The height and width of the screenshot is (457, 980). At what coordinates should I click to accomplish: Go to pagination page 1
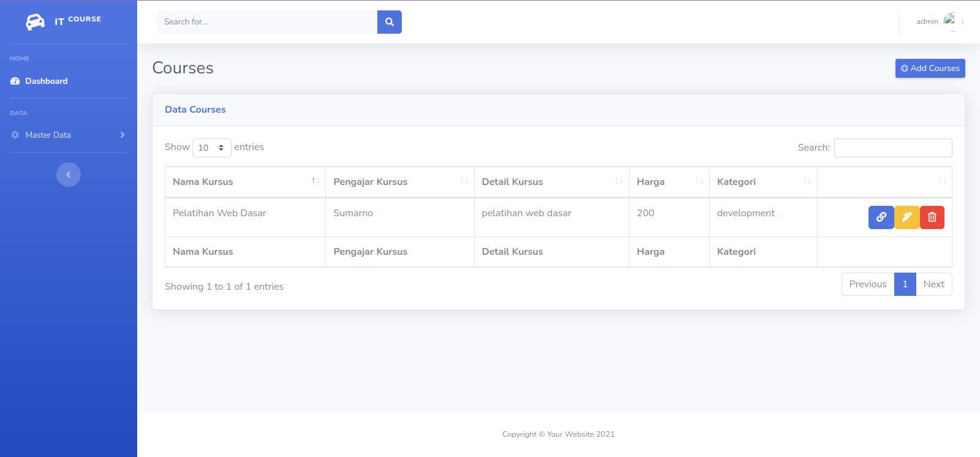905,284
